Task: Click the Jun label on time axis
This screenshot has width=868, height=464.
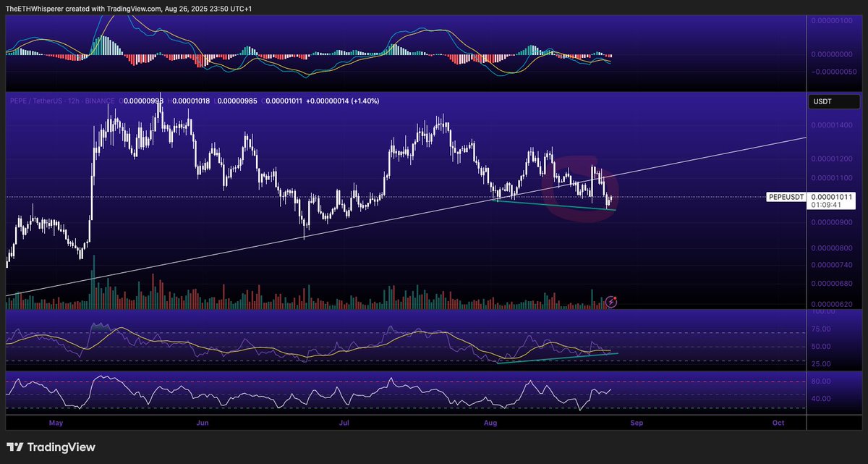Action: tap(203, 423)
